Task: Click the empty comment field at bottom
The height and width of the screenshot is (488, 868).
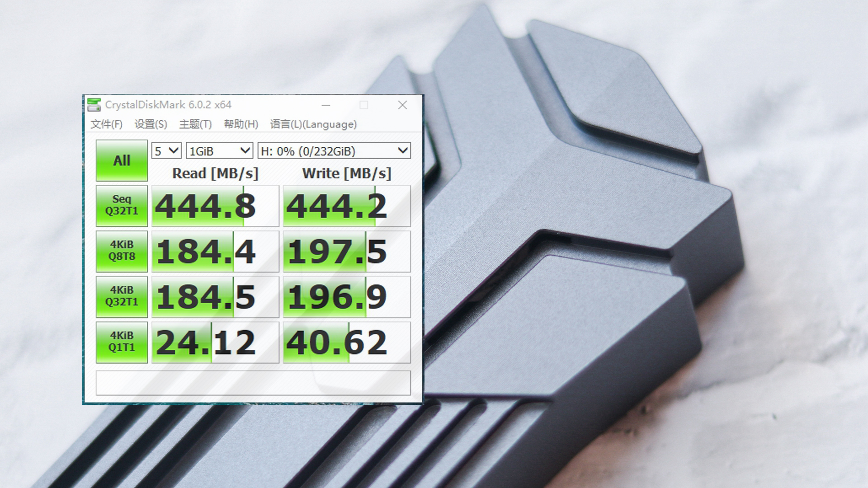Action: pyautogui.click(x=253, y=383)
